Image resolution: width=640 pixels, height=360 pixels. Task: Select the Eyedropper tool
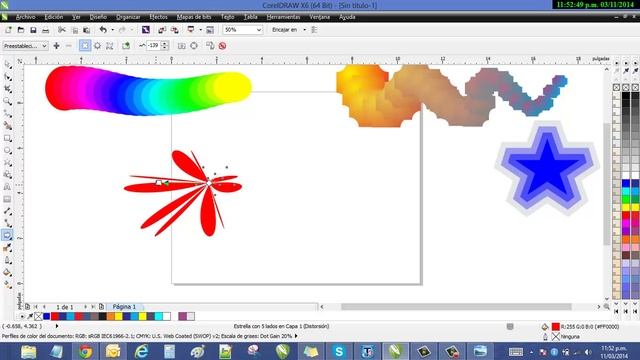[7, 247]
